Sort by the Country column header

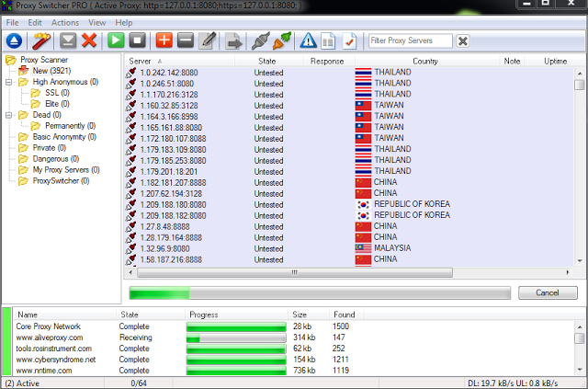426,61
